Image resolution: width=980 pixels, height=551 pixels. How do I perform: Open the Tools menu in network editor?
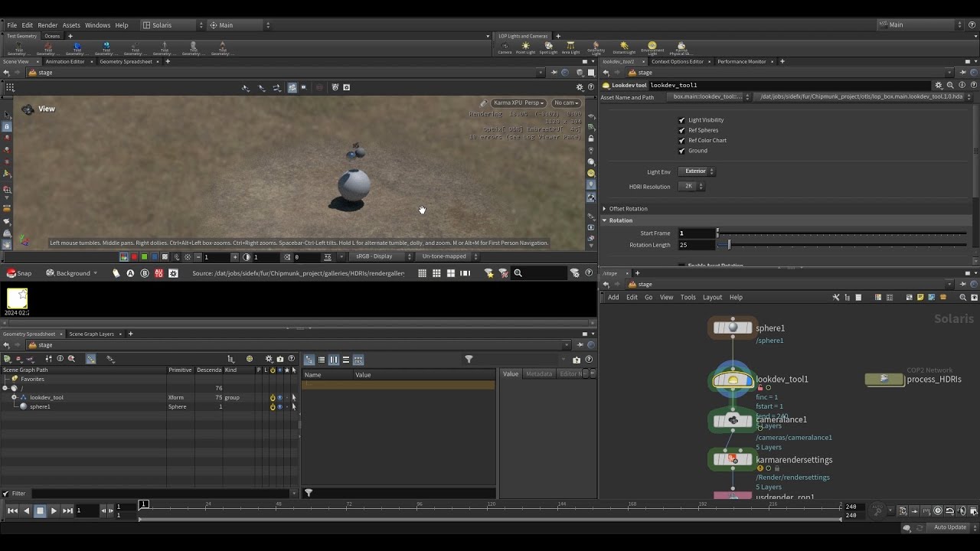tap(688, 297)
